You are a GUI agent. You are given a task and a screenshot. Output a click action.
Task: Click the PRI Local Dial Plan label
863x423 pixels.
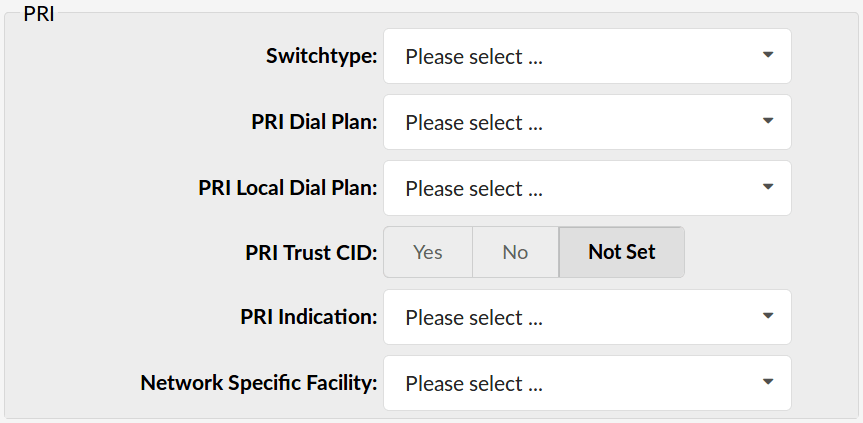(x=288, y=188)
